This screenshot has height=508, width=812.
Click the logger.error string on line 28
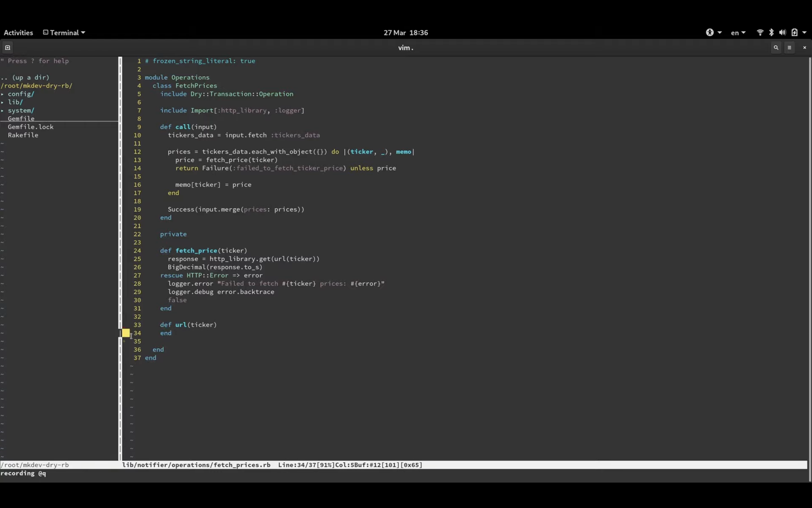pos(301,284)
